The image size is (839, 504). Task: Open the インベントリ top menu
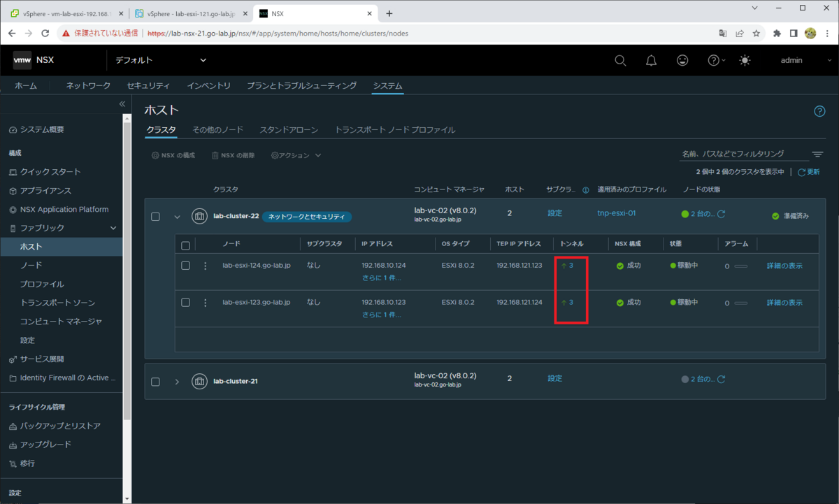pyautogui.click(x=208, y=86)
